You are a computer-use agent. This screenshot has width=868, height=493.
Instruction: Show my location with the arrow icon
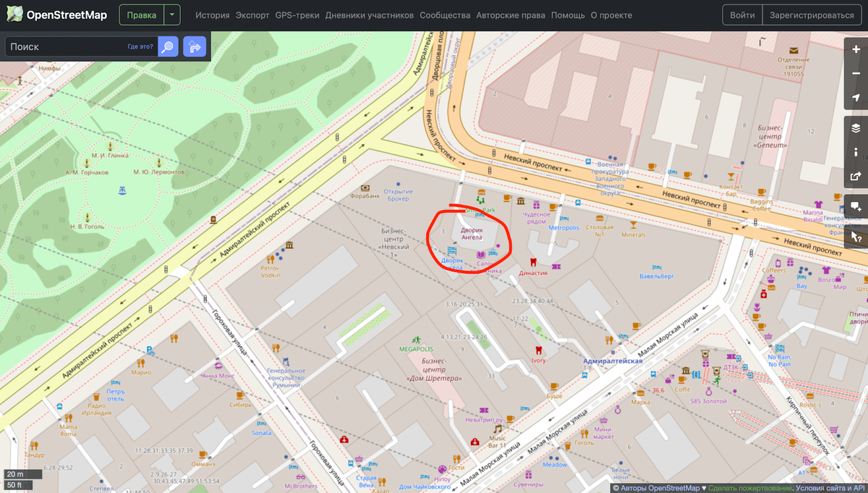(856, 97)
